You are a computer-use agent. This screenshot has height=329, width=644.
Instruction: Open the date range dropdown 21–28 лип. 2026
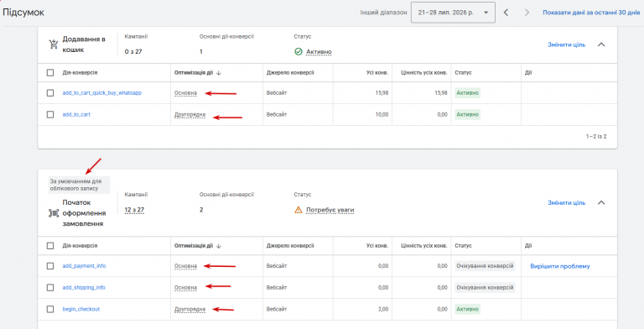[453, 13]
